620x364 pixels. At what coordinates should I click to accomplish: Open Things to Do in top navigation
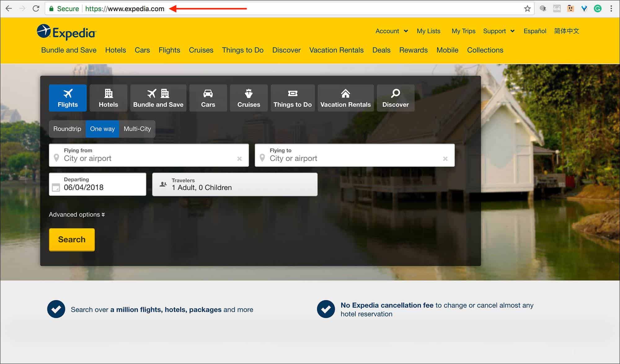[243, 50]
